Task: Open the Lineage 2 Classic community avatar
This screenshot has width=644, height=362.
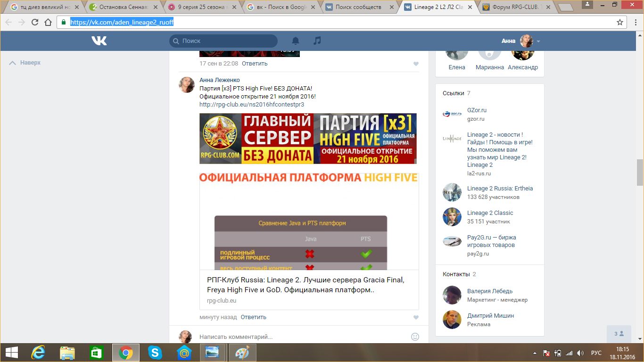Action: (x=452, y=217)
